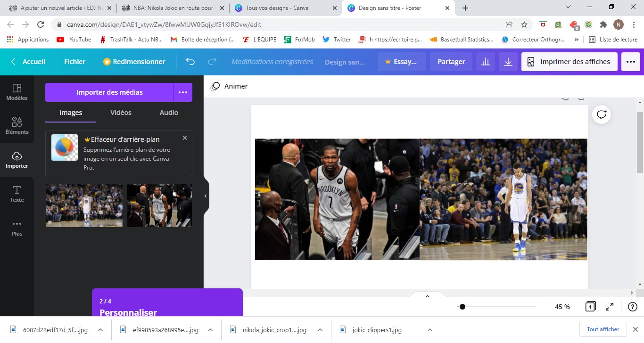Select the Texte sidebar tool
644x343 pixels.
(x=17, y=194)
